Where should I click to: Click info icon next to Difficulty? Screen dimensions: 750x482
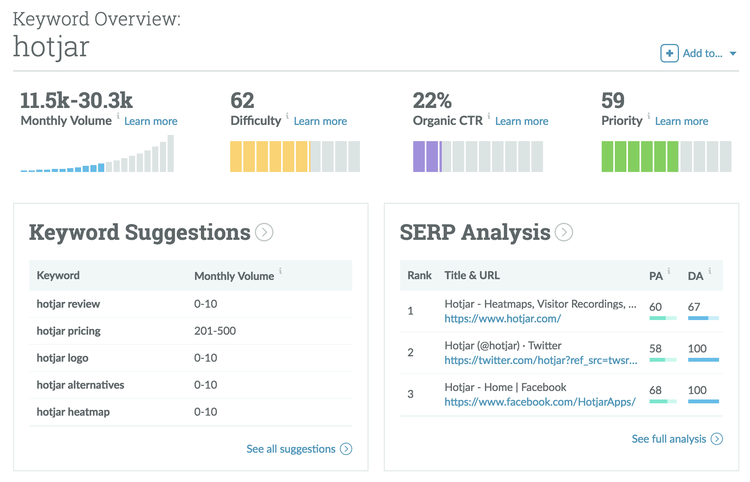287,116
